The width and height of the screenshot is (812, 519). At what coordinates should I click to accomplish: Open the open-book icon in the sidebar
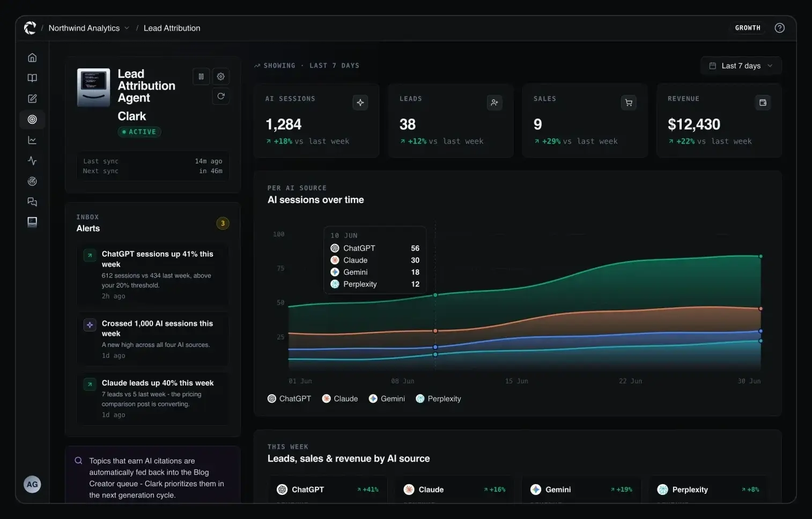[32, 78]
